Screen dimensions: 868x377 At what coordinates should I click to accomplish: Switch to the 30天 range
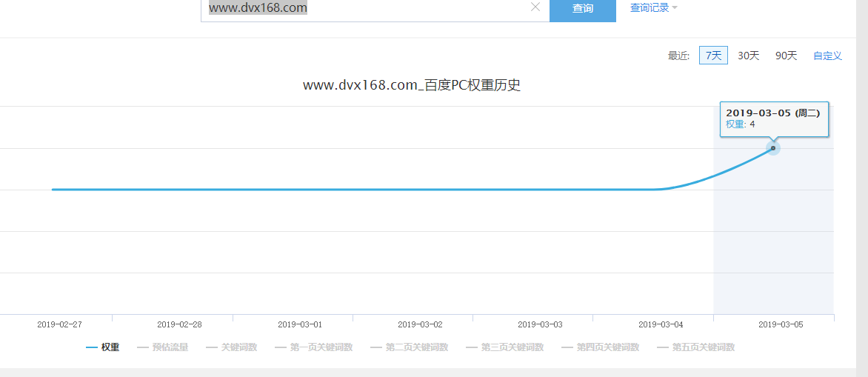coord(749,56)
